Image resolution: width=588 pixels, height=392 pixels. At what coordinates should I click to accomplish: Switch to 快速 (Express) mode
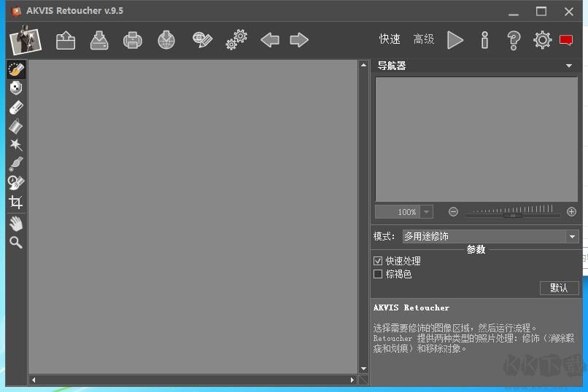pos(390,39)
